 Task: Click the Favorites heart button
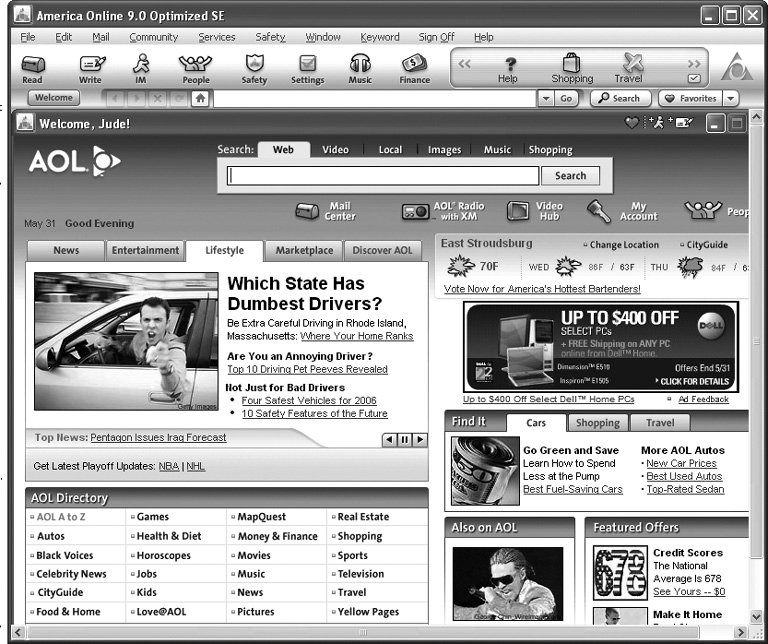click(x=691, y=98)
